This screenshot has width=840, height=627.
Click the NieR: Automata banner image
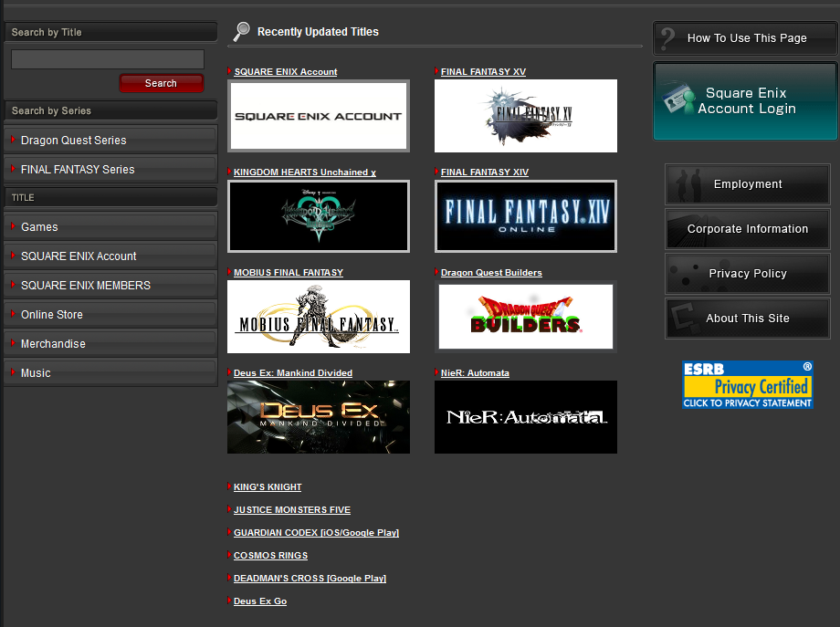(525, 417)
